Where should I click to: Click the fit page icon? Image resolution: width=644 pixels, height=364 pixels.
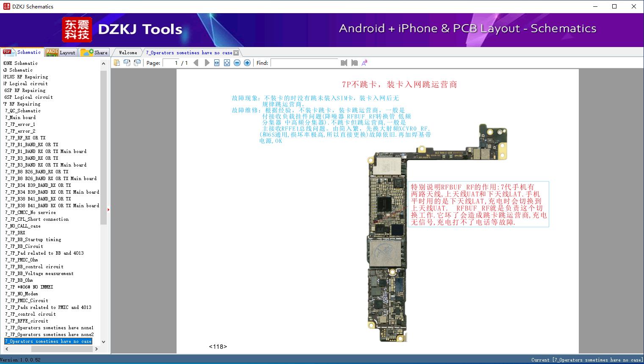tap(227, 63)
